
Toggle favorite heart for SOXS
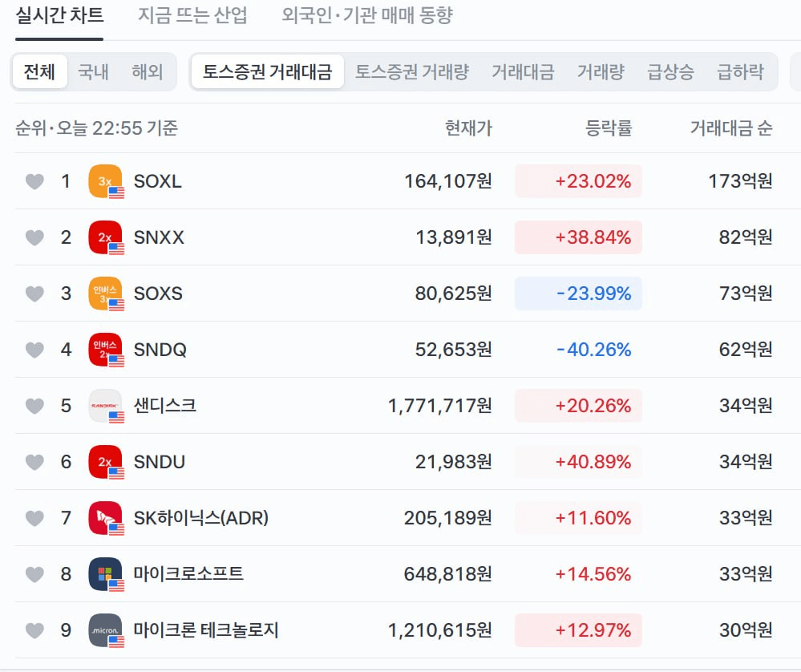(x=34, y=293)
